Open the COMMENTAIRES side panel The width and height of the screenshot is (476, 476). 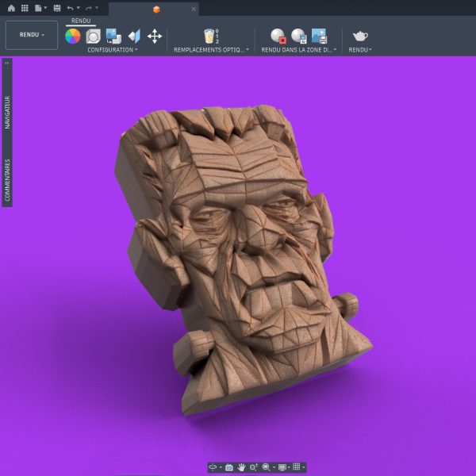click(7, 180)
